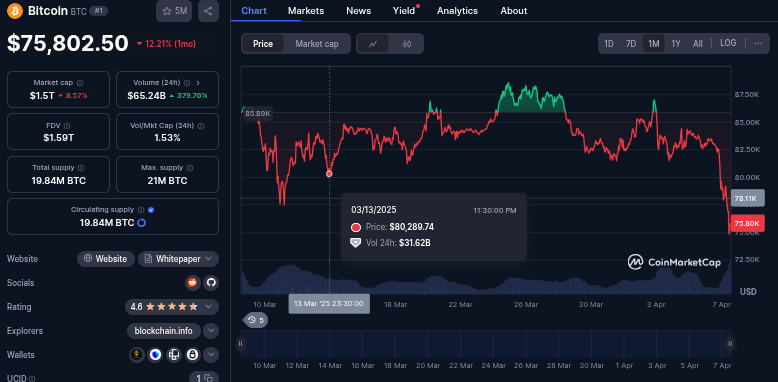This screenshot has width=778, height=382.
Task: Expand the rating details chevron
Action: point(208,307)
